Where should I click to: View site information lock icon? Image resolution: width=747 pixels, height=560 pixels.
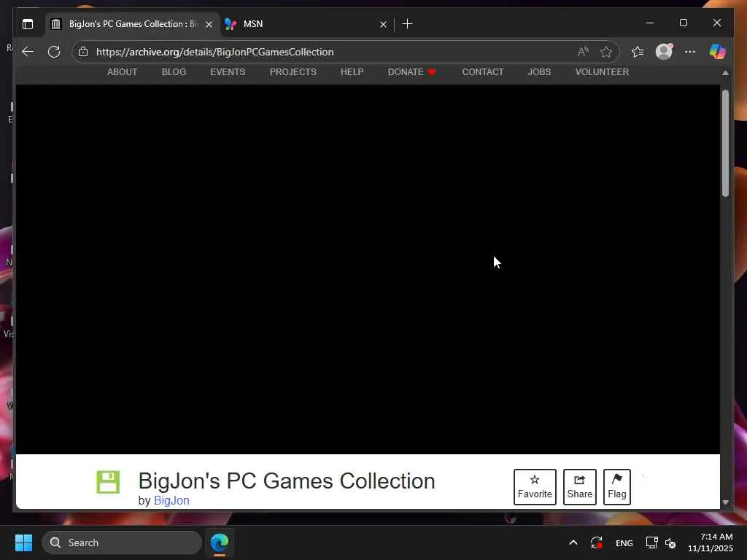pyautogui.click(x=83, y=52)
